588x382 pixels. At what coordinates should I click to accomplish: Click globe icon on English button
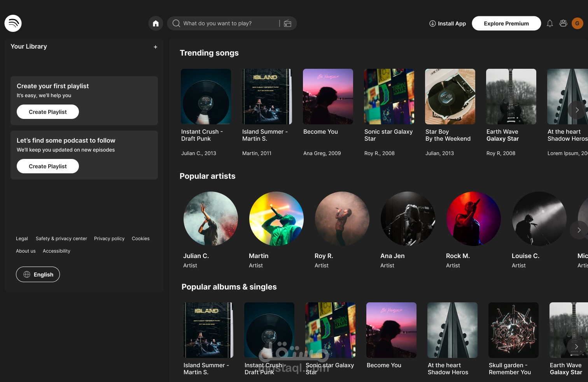tap(27, 274)
